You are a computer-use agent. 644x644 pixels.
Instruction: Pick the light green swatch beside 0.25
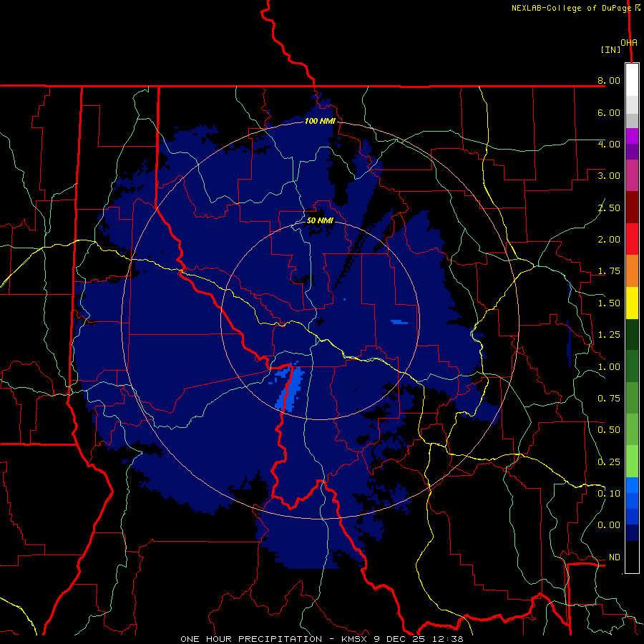[632, 462]
